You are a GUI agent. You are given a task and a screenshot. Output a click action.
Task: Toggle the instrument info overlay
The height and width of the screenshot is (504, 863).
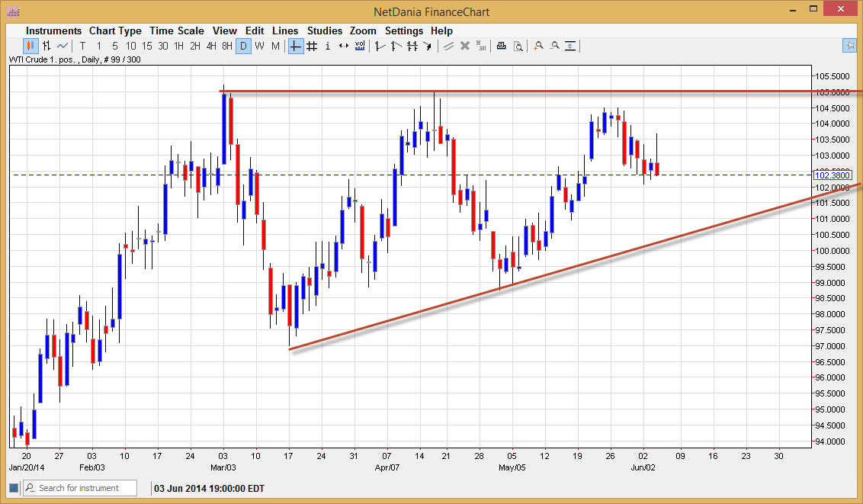pos(327,46)
